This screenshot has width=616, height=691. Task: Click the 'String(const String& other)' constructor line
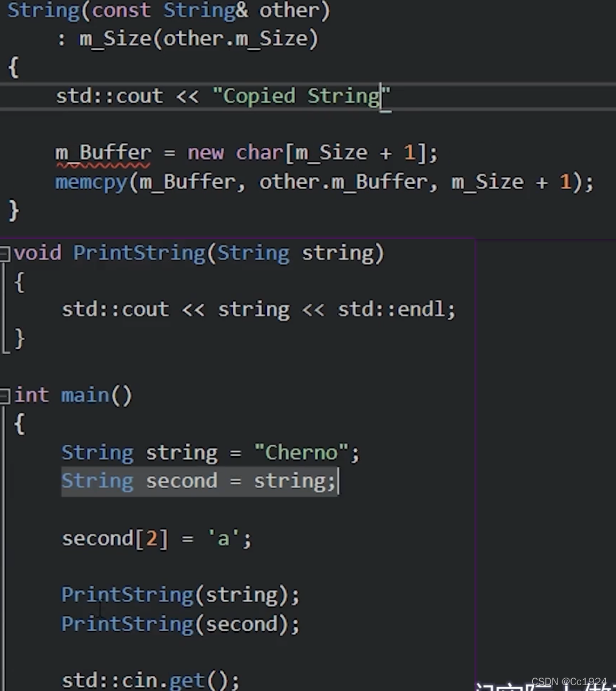point(169,11)
